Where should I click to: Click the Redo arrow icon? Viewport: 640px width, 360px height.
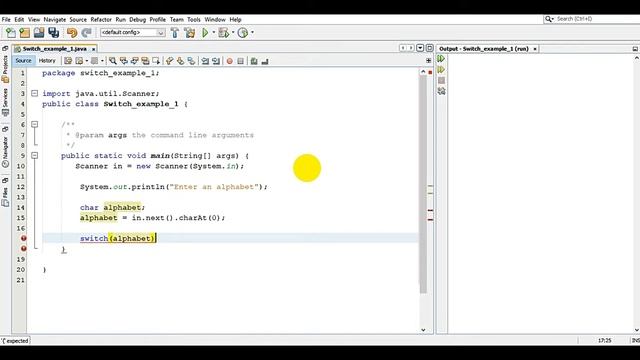click(x=87, y=33)
